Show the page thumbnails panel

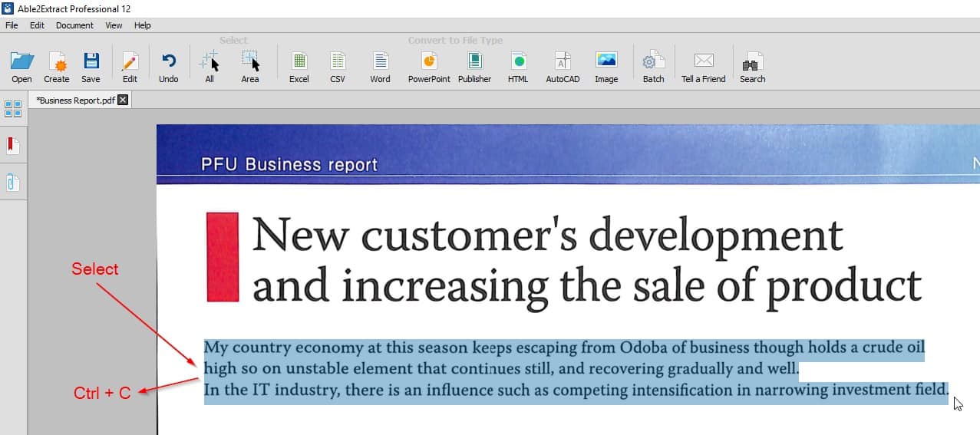click(13, 109)
